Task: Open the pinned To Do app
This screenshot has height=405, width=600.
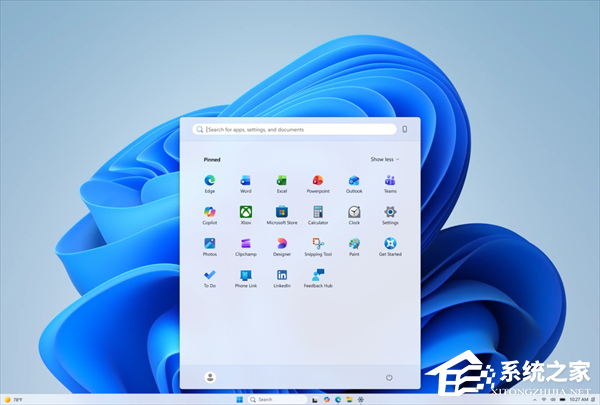Action: pos(210,278)
